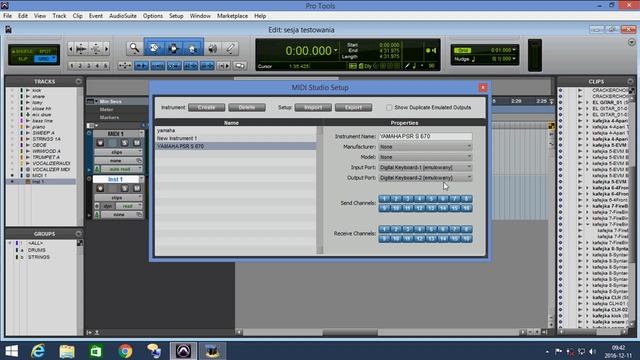Viewport: 640px width, 360px height.
Task: Select the DRUMS group in Groups list
Action: coord(37,250)
